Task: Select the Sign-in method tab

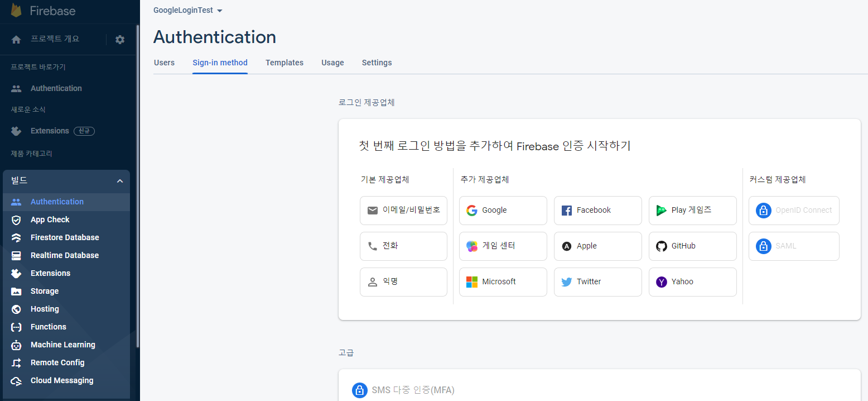Action: pos(220,63)
